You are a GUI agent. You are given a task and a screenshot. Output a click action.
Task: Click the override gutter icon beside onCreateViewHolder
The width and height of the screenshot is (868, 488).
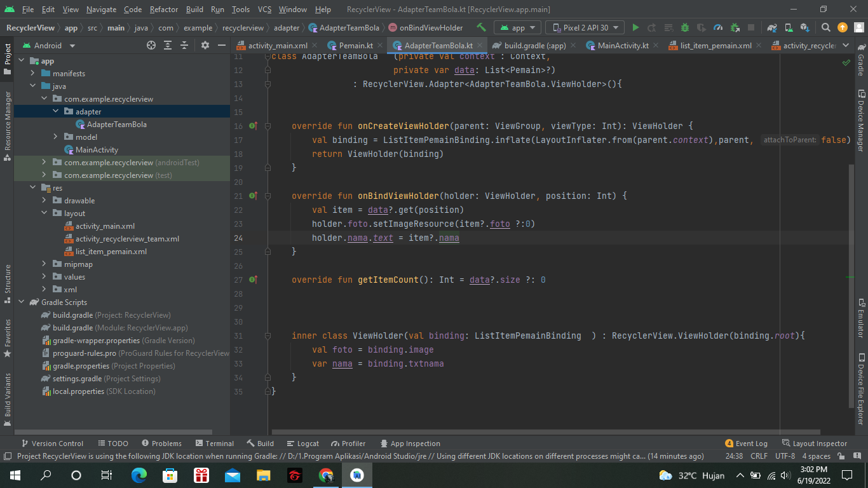(x=253, y=126)
